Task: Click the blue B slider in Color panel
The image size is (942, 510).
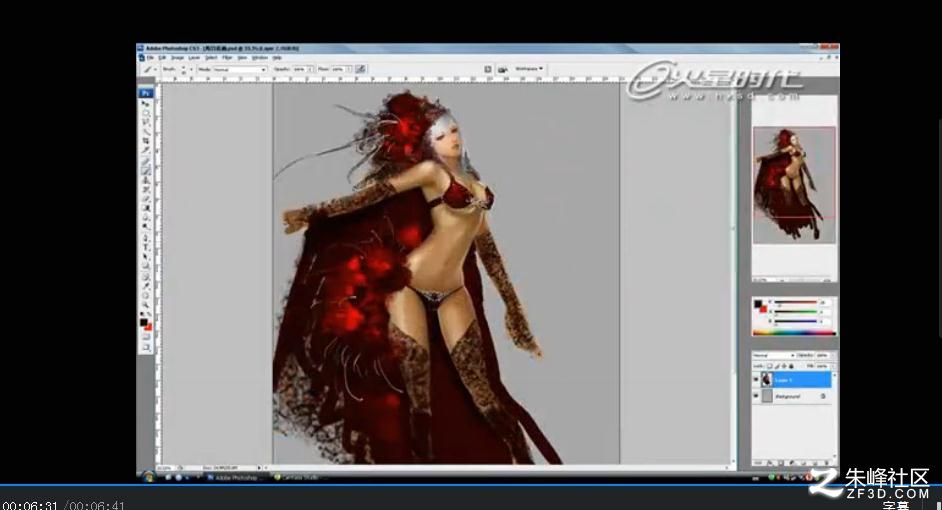Action: (795, 321)
